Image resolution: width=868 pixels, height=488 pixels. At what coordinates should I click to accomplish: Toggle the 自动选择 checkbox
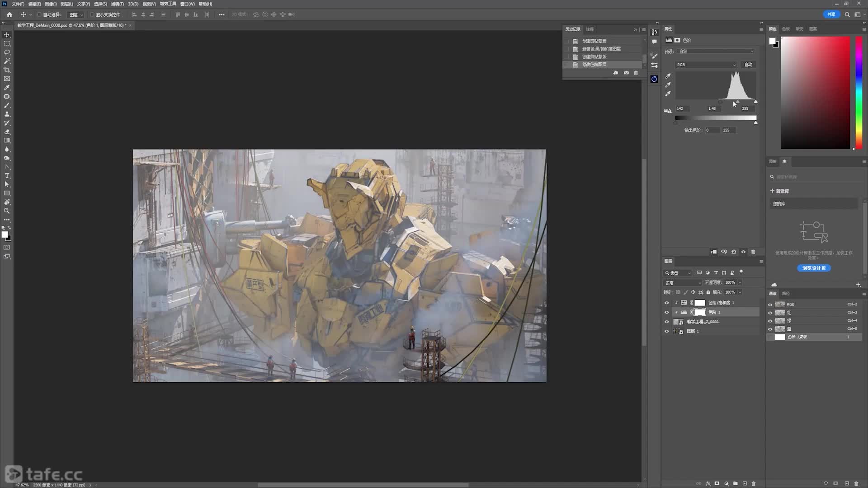39,14
